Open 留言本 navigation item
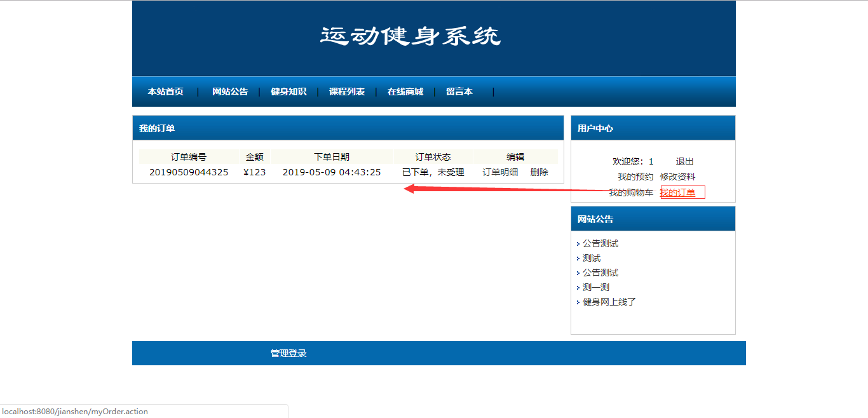Viewport: 868px width, 418px height. point(459,91)
